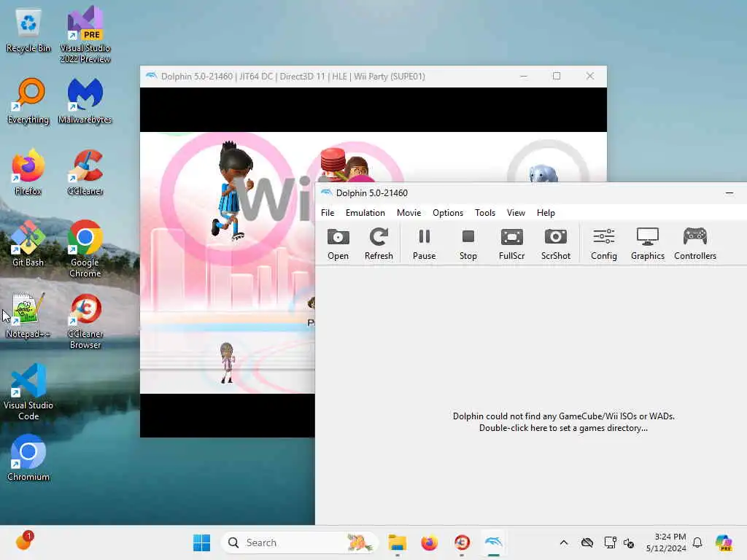Screen dimensions: 747x560
Task: Open the Movie menu
Action: 409,213
